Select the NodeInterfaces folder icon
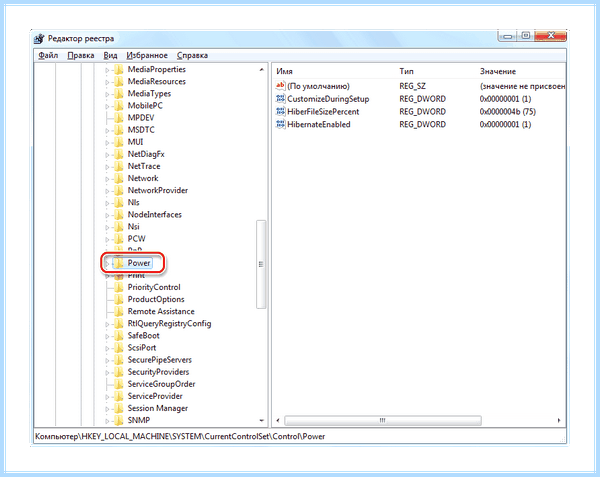 coord(119,215)
